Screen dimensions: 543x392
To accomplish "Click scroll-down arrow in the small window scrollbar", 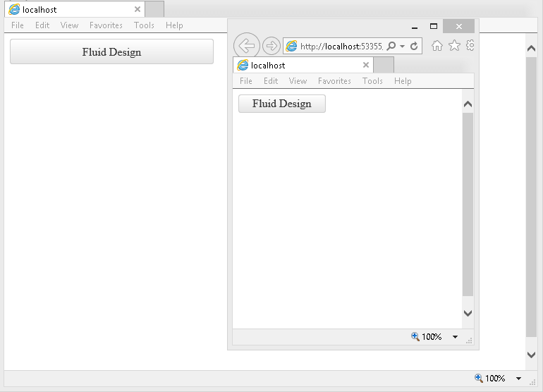I will pos(468,313).
